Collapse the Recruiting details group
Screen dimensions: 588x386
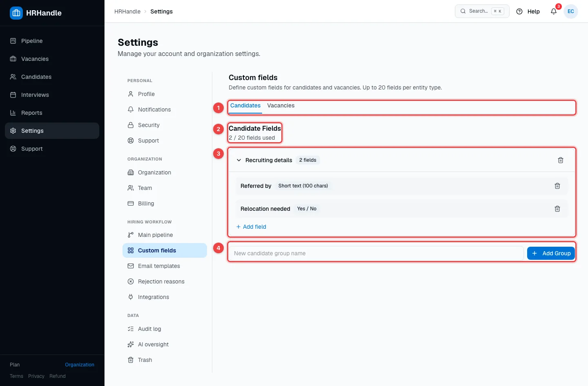click(x=239, y=160)
